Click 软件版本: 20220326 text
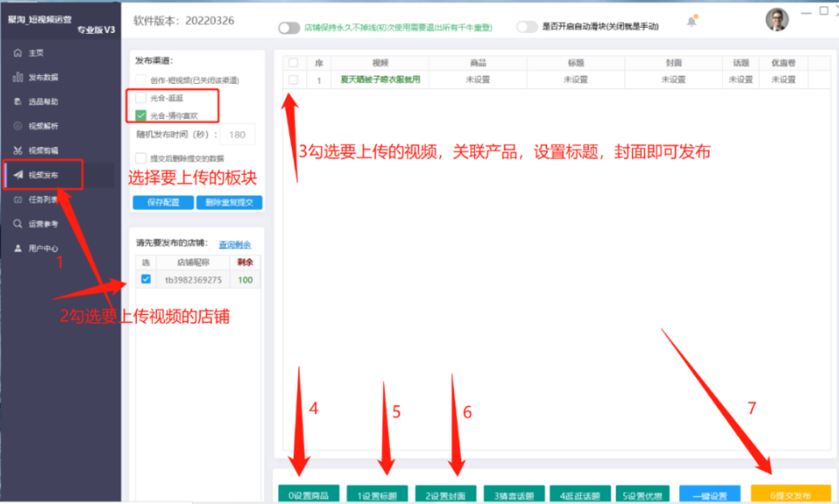The width and height of the screenshot is (839, 504). click(184, 21)
